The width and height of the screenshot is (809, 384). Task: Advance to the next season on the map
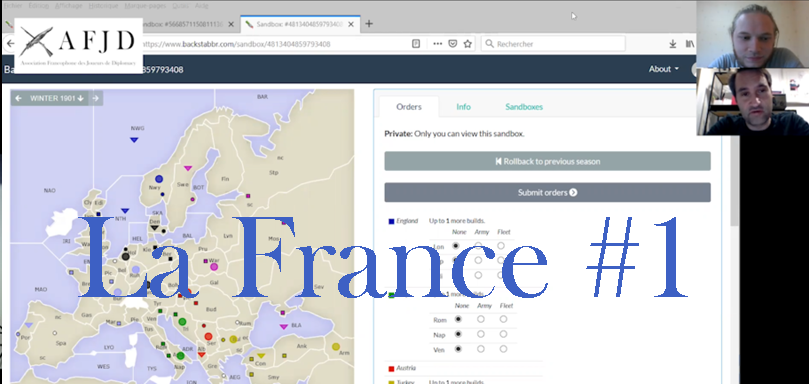pos(95,98)
